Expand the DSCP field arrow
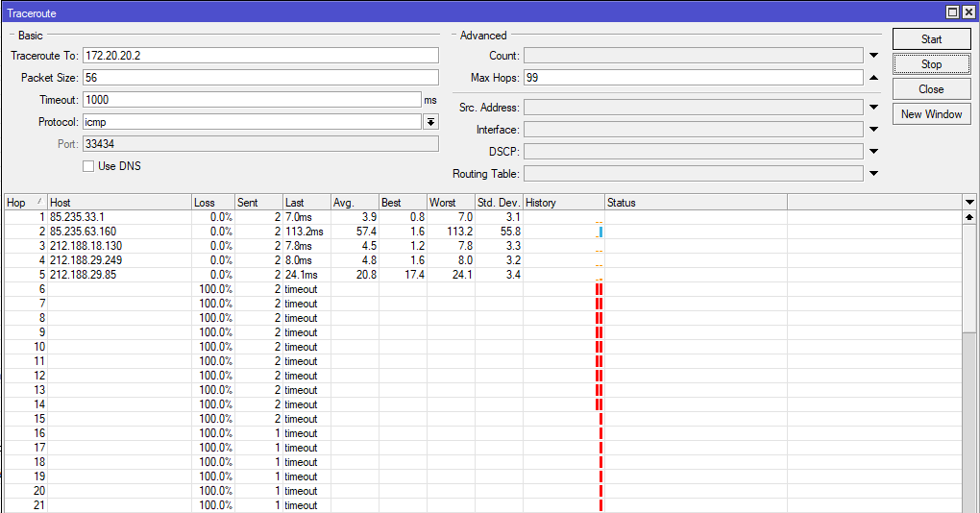Image resolution: width=980 pixels, height=513 pixels. tap(873, 151)
